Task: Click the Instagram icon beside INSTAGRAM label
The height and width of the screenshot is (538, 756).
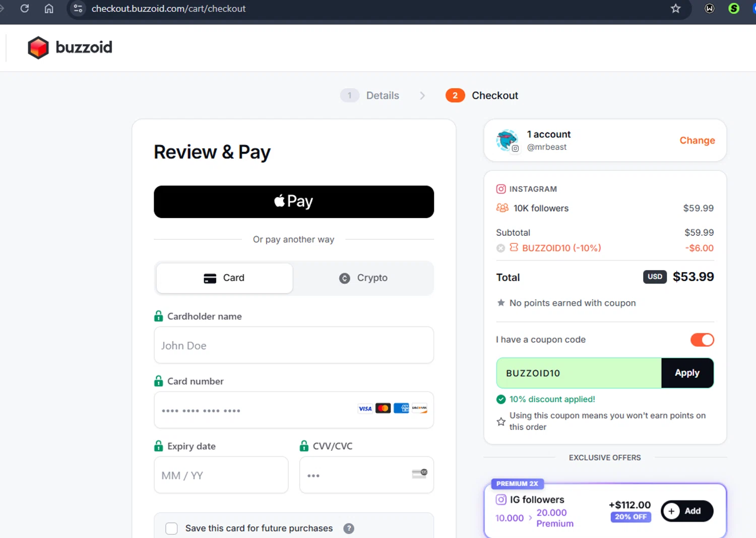Action: pyautogui.click(x=501, y=189)
